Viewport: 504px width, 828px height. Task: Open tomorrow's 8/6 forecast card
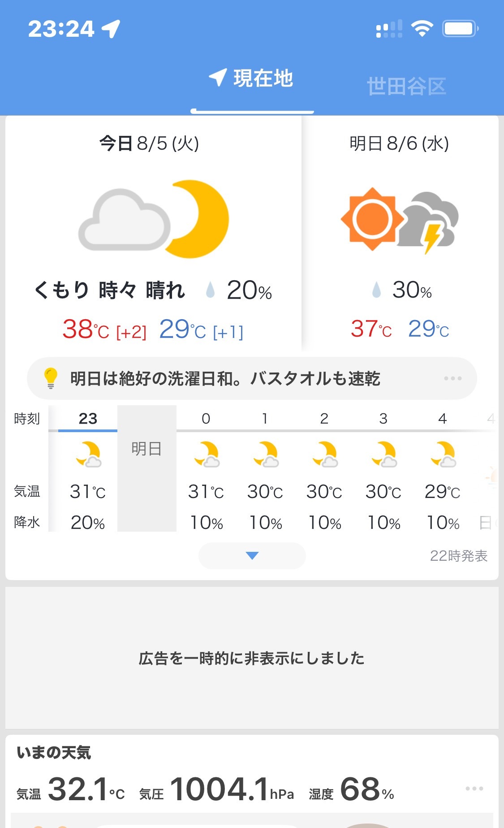point(399,233)
